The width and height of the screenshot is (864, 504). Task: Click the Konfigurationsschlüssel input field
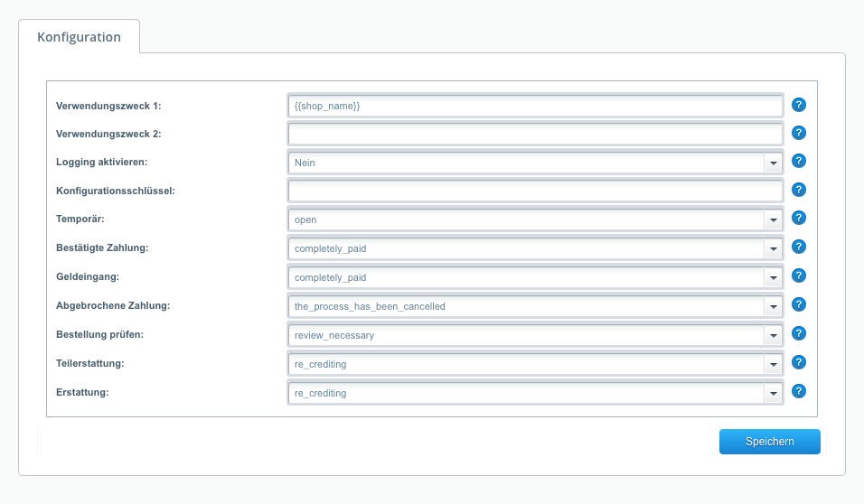click(535, 191)
